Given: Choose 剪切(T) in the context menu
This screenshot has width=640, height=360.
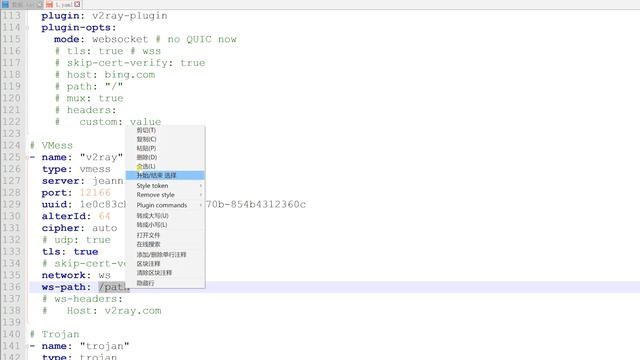Looking at the screenshot, I should 165,130.
